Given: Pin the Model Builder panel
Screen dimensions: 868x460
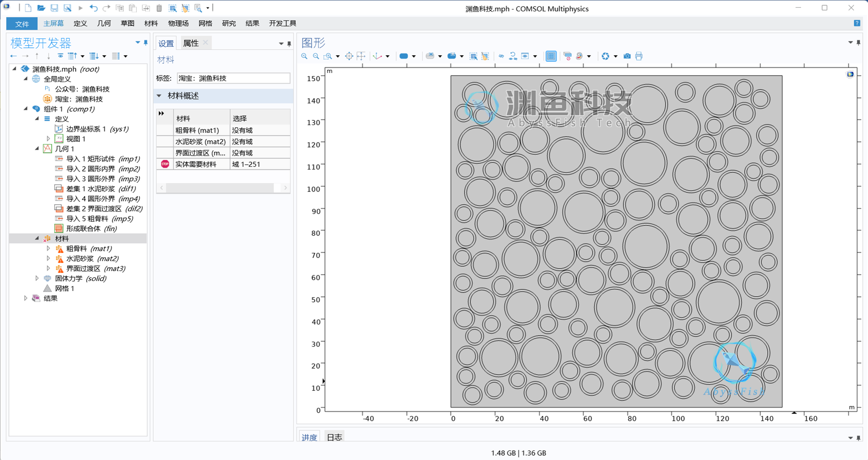Looking at the screenshot, I should (146, 43).
